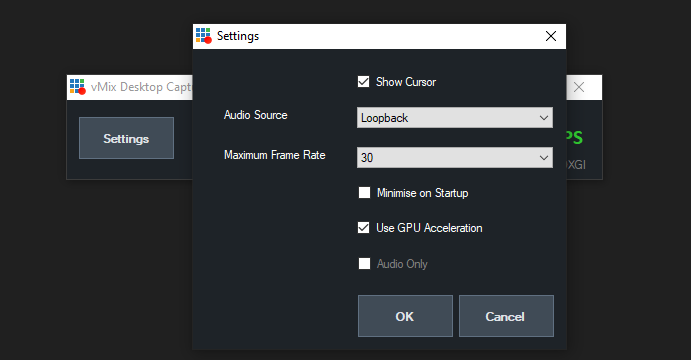Enable the Minimise on Startup checkbox

364,193
